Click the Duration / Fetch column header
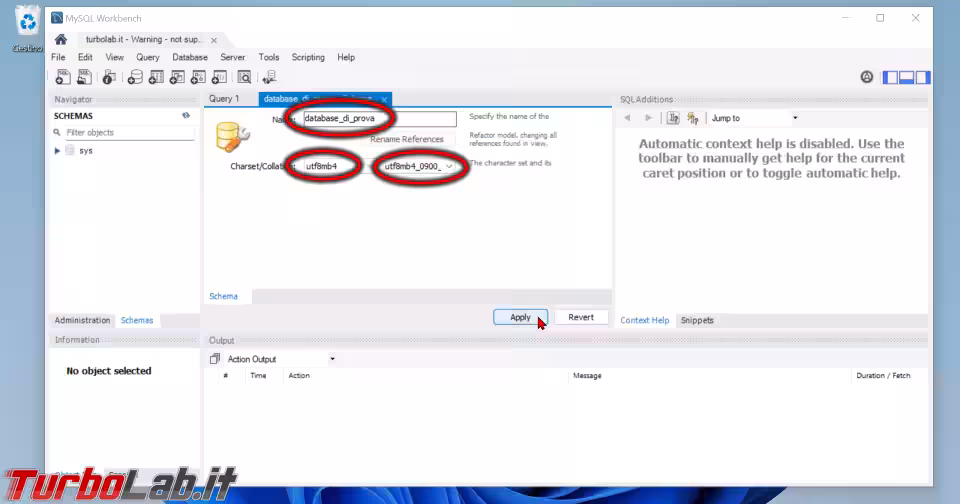The image size is (960, 504). click(883, 375)
